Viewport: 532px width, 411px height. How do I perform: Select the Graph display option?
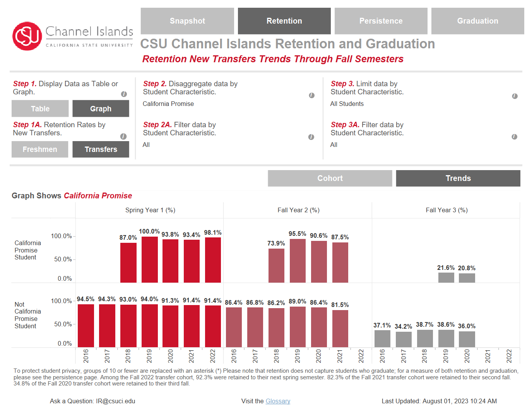tap(101, 109)
